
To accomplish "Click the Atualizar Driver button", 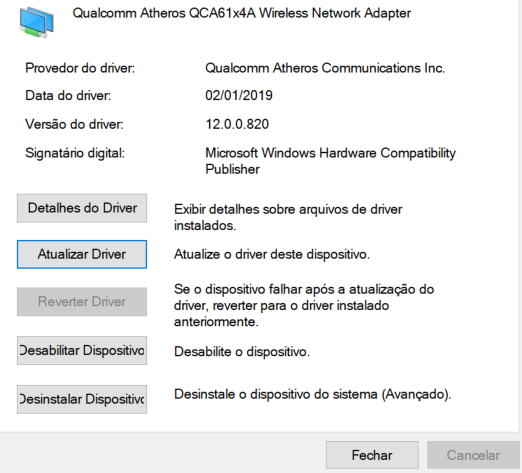I will pyautogui.click(x=82, y=254).
